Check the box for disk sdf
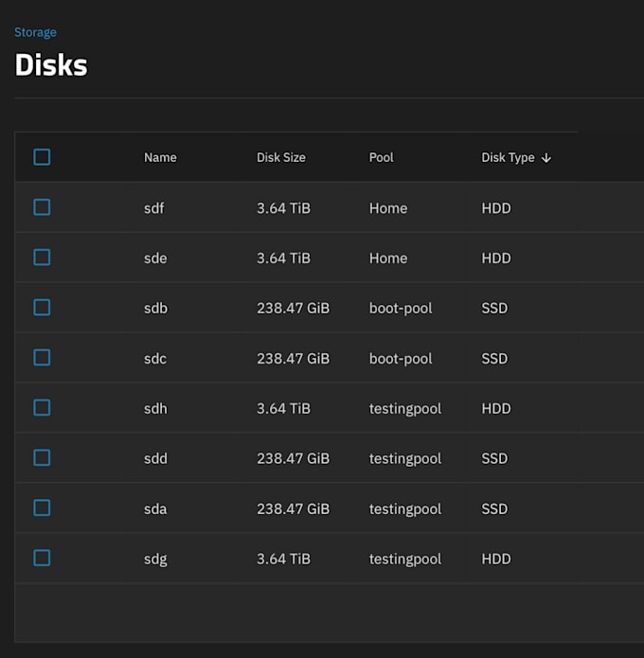 [42, 207]
